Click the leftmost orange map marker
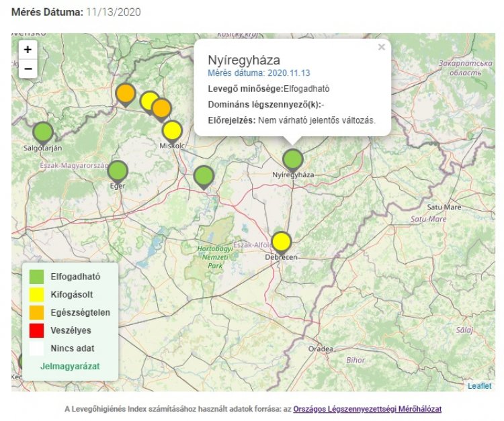This screenshot has height=421, width=504. [126, 93]
